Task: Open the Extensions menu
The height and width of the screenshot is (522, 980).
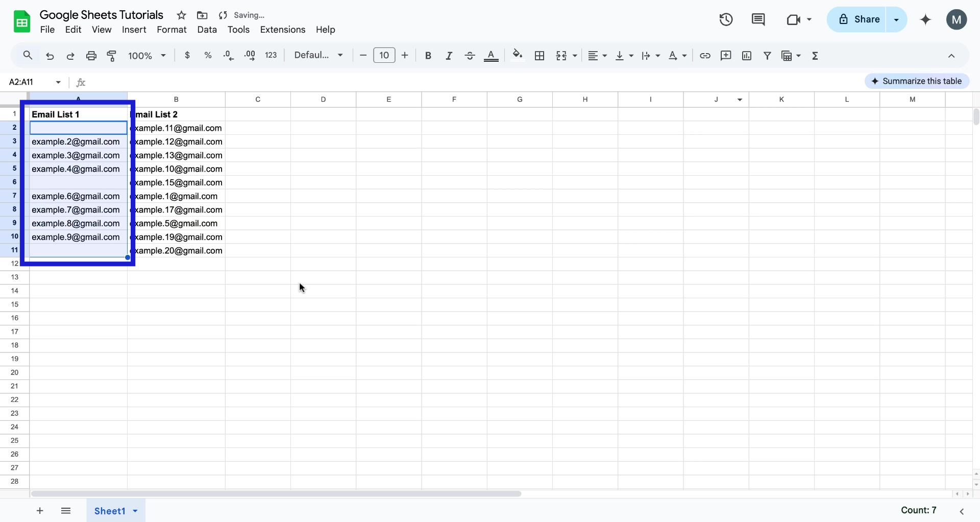Action: (x=283, y=30)
